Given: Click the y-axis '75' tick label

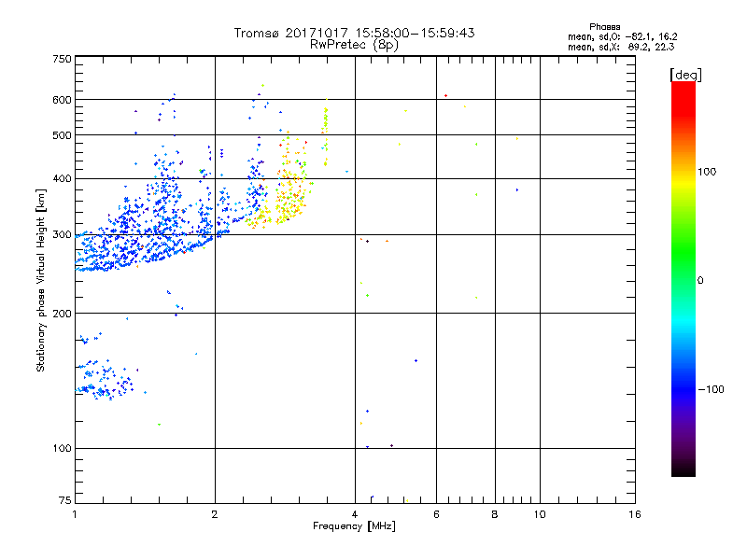Looking at the screenshot, I should [x=65, y=500].
